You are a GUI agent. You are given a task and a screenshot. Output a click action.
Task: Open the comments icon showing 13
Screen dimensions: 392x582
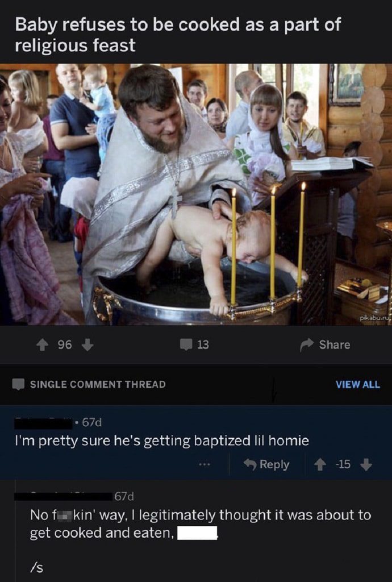click(186, 344)
